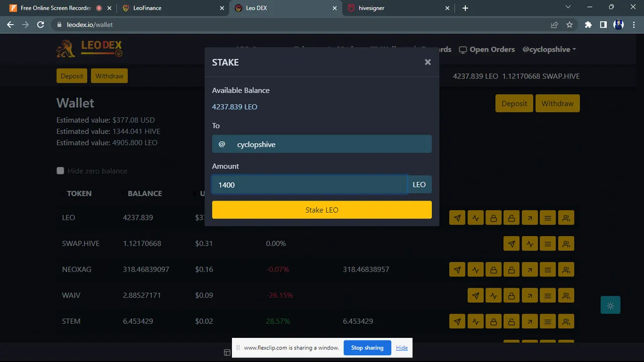Open SWAP.HIVE market chart icon
The image size is (644, 362).
[x=530, y=244]
